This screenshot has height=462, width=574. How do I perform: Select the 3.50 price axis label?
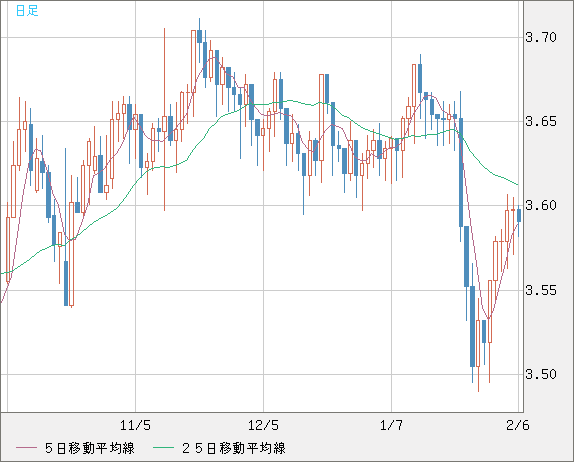point(541,375)
